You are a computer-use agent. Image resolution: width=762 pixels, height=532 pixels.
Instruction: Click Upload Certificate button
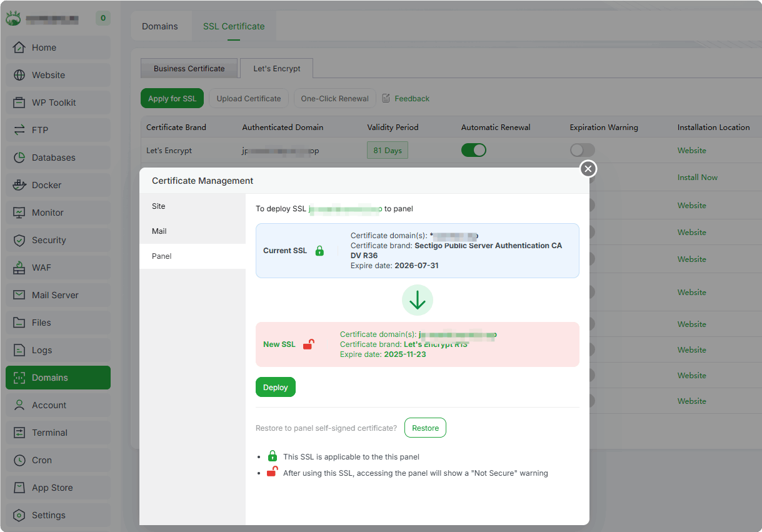click(249, 99)
